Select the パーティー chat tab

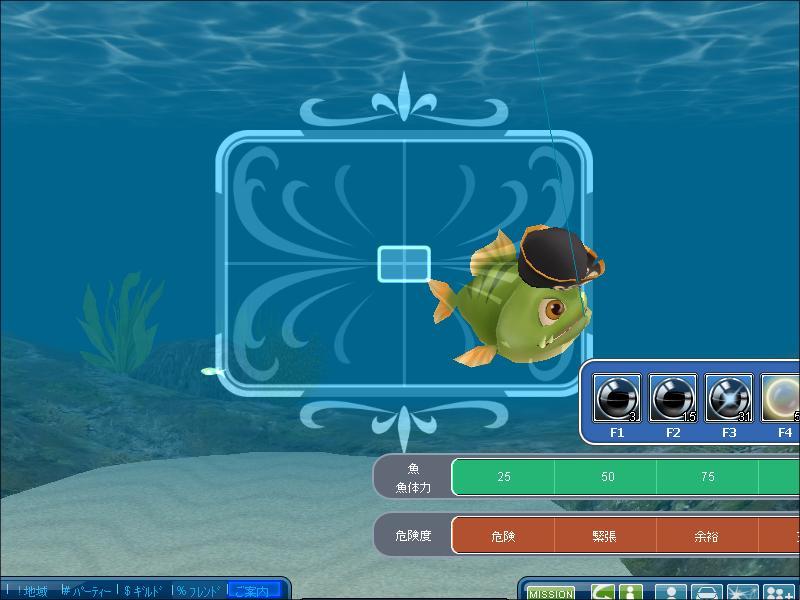click(x=86, y=591)
